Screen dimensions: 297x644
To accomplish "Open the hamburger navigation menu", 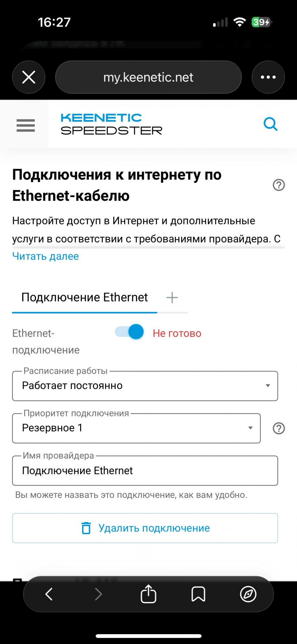I will pyautogui.click(x=25, y=125).
